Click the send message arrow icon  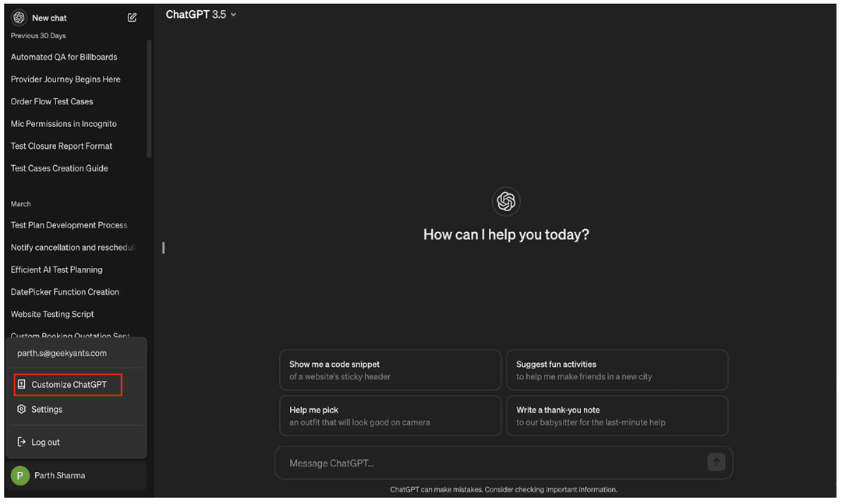coord(716,462)
